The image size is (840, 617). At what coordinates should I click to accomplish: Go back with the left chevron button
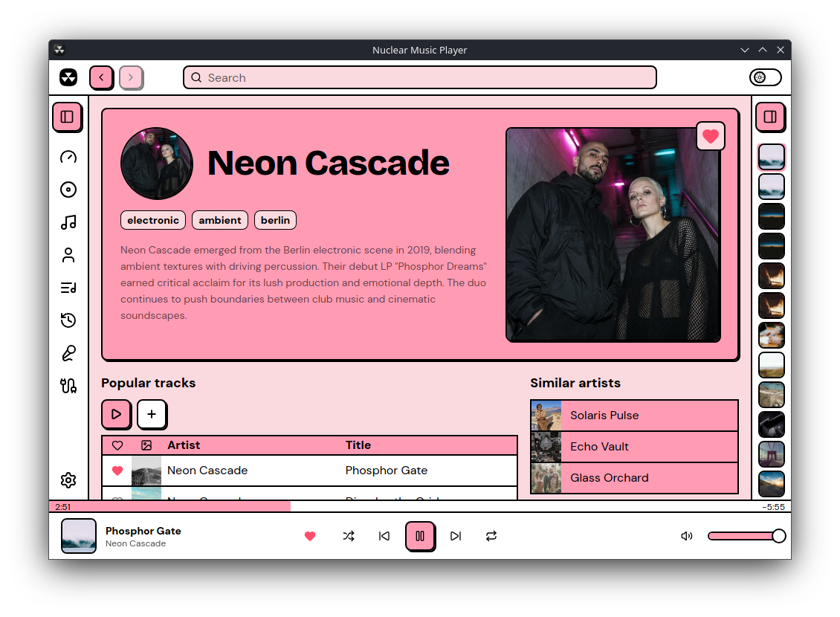[101, 77]
